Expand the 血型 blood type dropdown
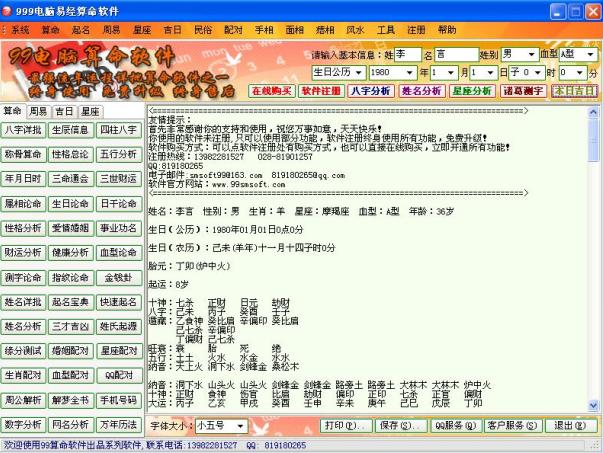Screen dimensions: 603x453 click(590, 53)
